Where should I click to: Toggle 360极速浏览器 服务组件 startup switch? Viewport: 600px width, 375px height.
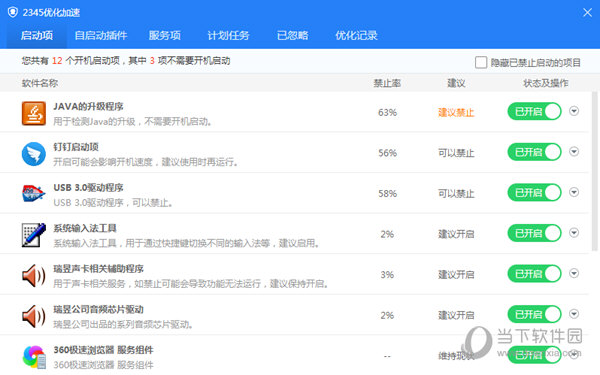click(534, 355)
